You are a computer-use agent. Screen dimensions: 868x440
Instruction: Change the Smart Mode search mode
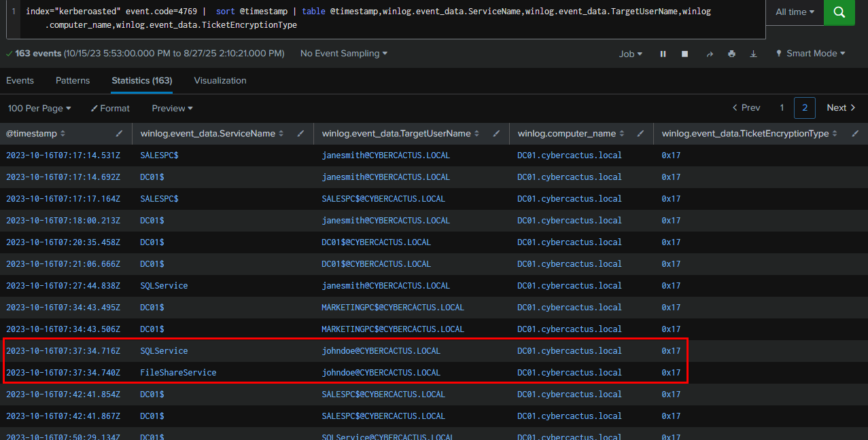810,53
